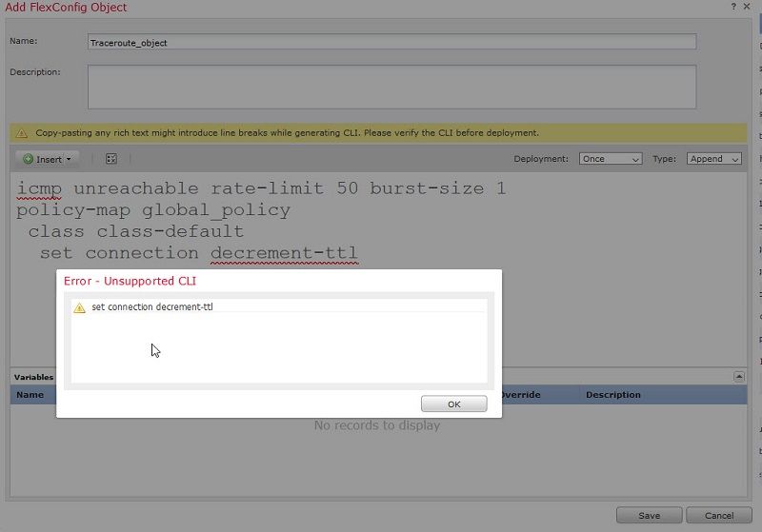Click the yellow copy-pasting warning triangle icon
This screenshot has height=532, width=762.
pos(22,133)
